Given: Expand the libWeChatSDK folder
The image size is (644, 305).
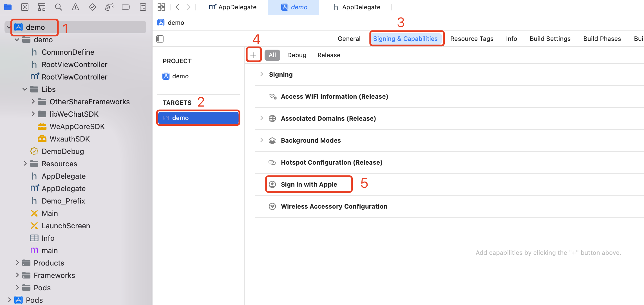Looking at the screenshot, I should pos(33,114).
